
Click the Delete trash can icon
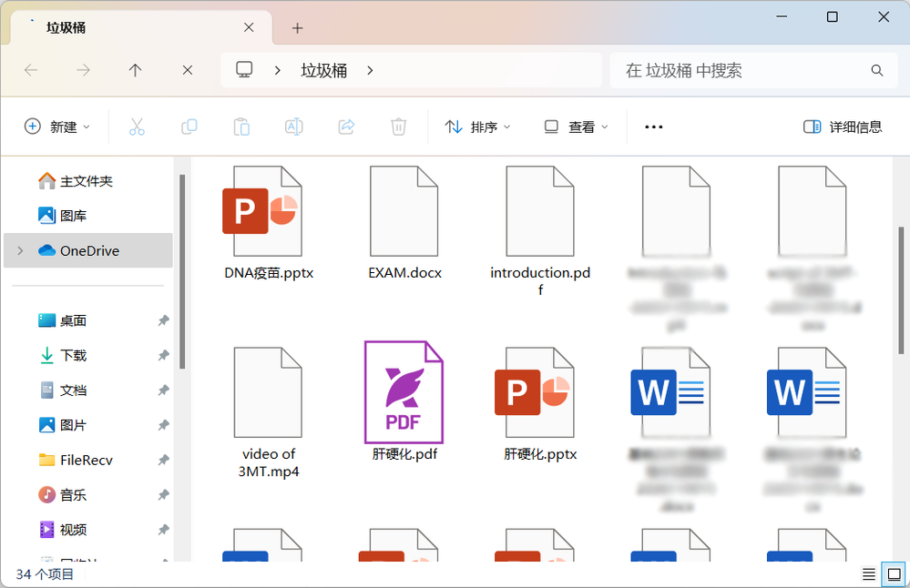399,127
